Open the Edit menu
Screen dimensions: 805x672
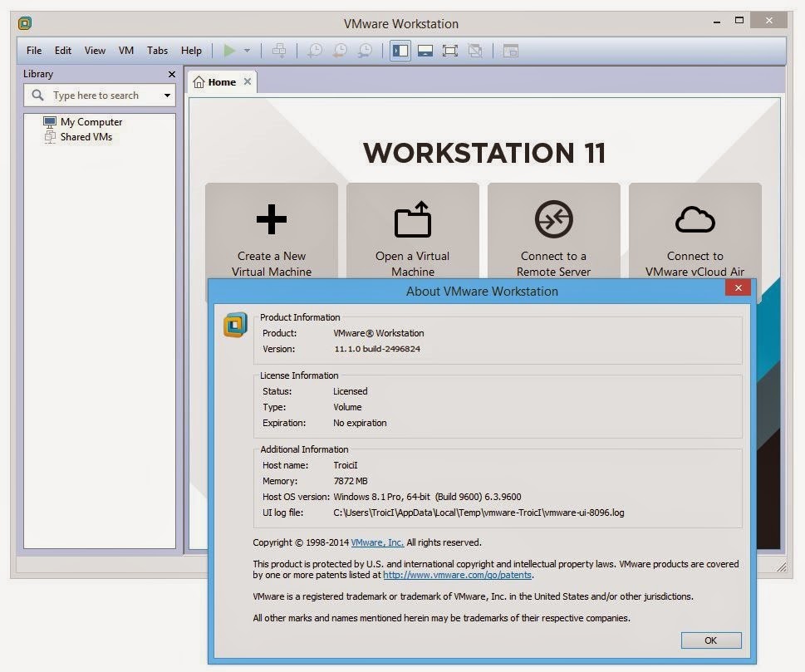62,51
